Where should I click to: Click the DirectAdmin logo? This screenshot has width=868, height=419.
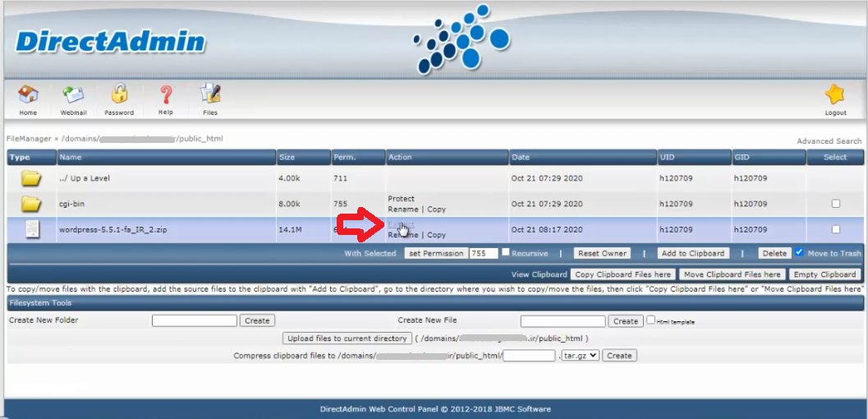(x=111, y=42)
